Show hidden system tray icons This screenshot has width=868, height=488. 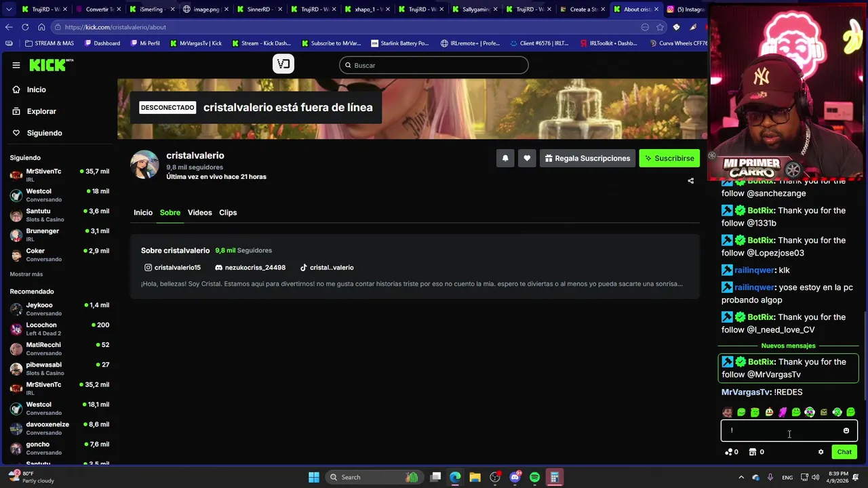[x=741, y=477]
